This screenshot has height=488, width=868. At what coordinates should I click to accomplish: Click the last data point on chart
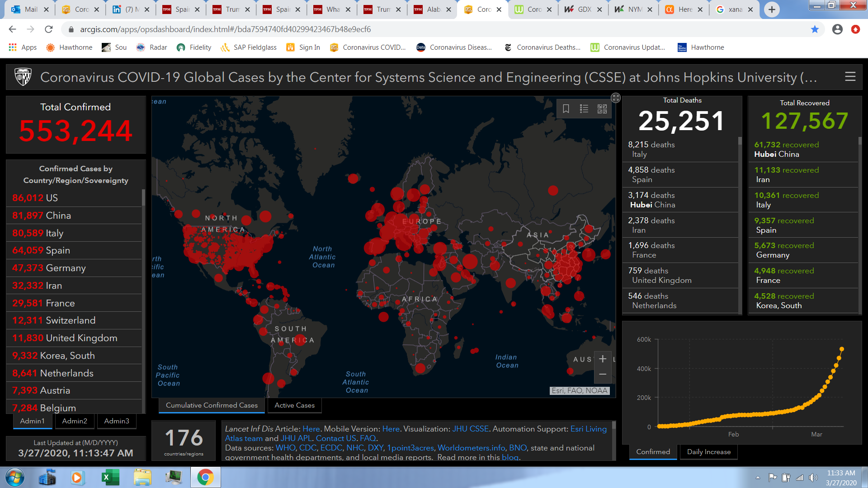pos(842,349)
